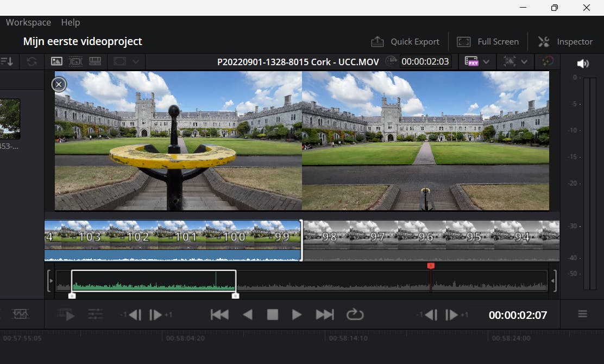Close the trim editor with X button
Screen dimensions: 604x364
(x=59, y=84)
